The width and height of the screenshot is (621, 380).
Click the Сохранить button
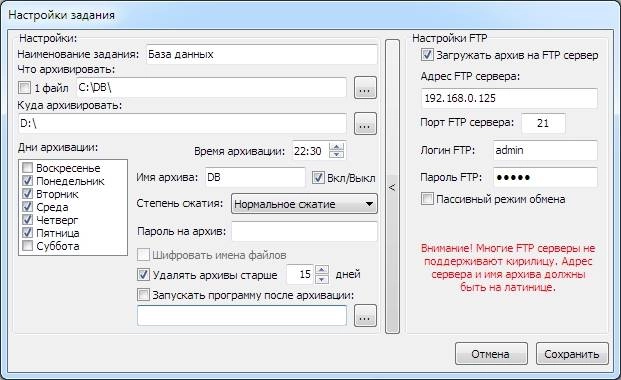571,353
